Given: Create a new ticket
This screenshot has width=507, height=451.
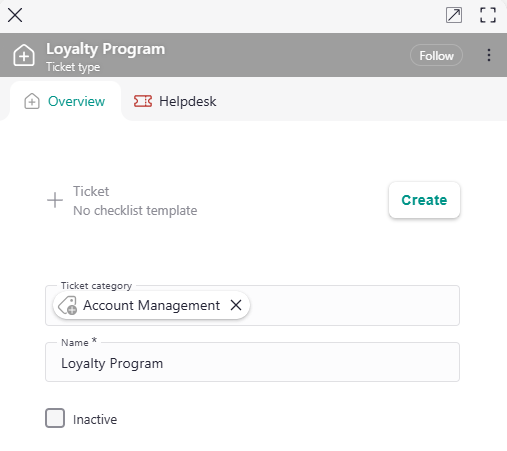Looking at the screenshot, I should click(424, 200).
